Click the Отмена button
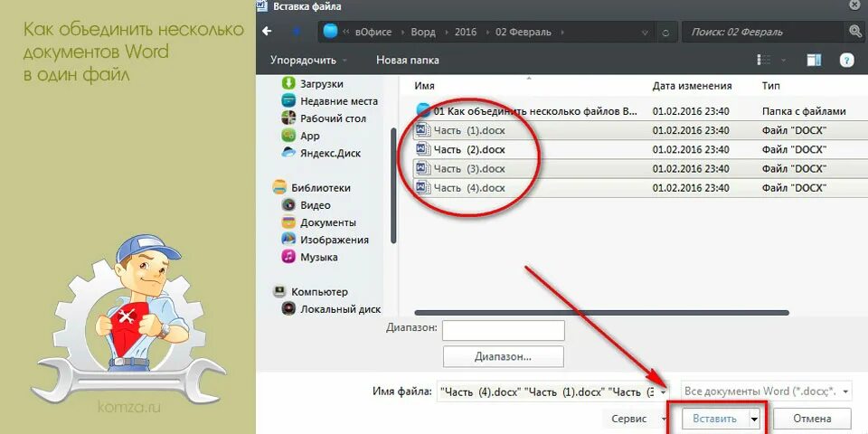The width and height of the screenshot is (868, 434). click(812, 419)
